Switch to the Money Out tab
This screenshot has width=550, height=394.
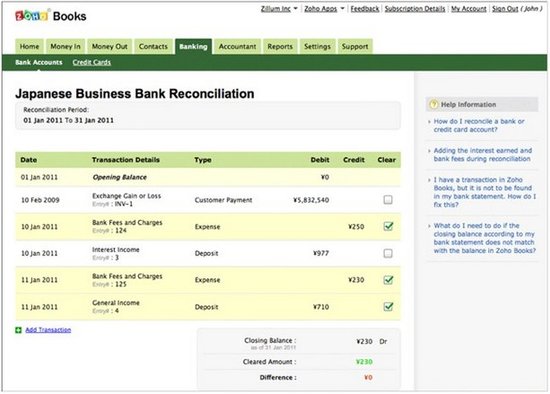109,46
